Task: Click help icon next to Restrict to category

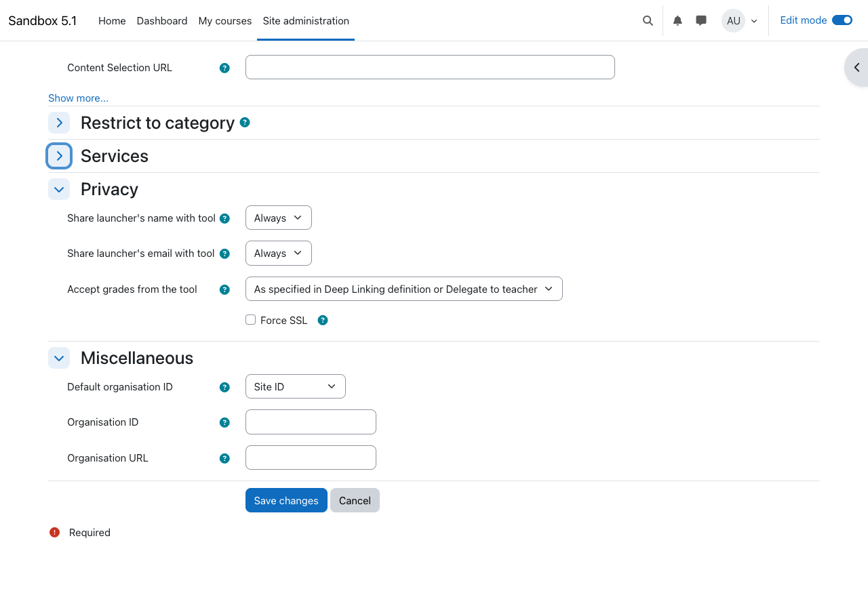Action: (245, 122)
